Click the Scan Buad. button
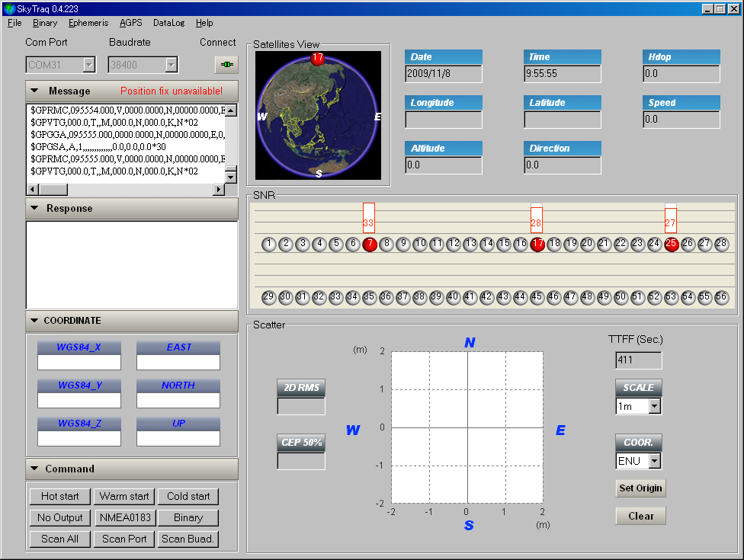 click(x=188, y=539)
